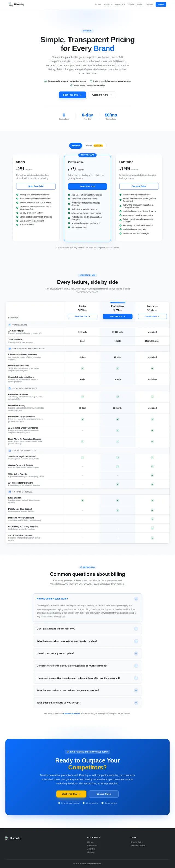This screenshot has height=868, width=175.
Task: Open Terms of Service in the footer
Action: point(138,845)
